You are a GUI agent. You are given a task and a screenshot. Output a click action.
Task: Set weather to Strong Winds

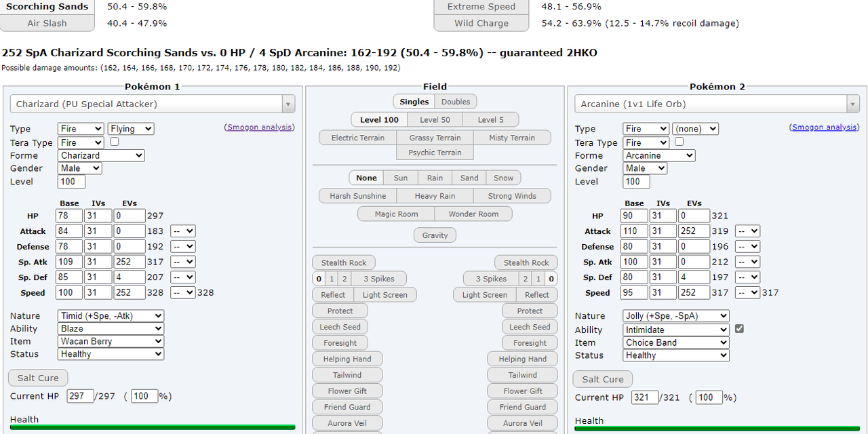coord(512,196)
